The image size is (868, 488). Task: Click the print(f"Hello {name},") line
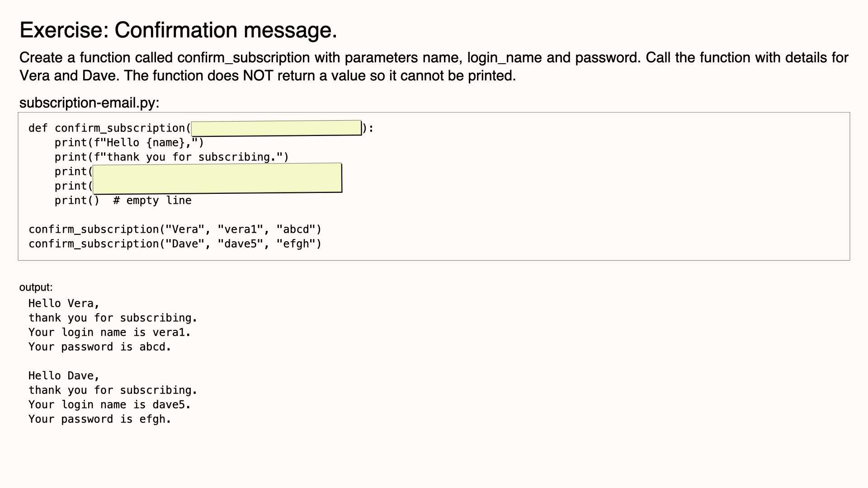[129, 143]
